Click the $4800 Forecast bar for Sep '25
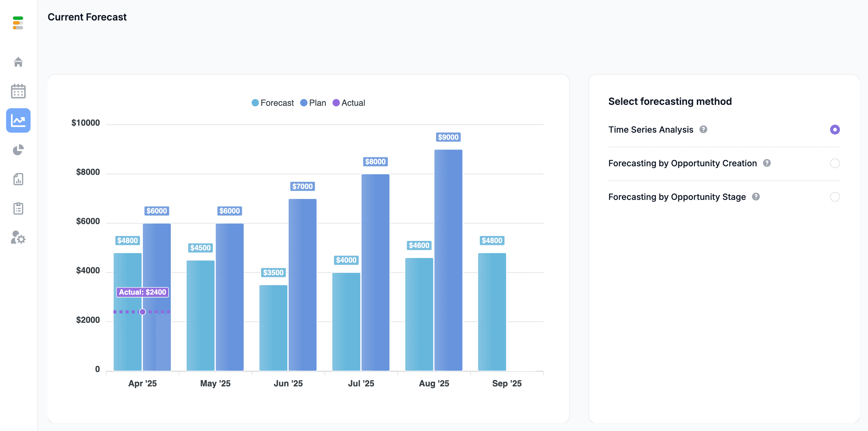The image size is (868, 431). point(492,311)
